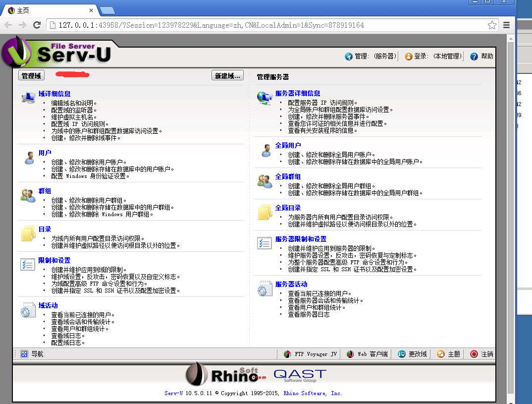This screenshot has height=404, width=532.
Task: Bookmark this page with the star icon
Action: click(x=492, y=25)
